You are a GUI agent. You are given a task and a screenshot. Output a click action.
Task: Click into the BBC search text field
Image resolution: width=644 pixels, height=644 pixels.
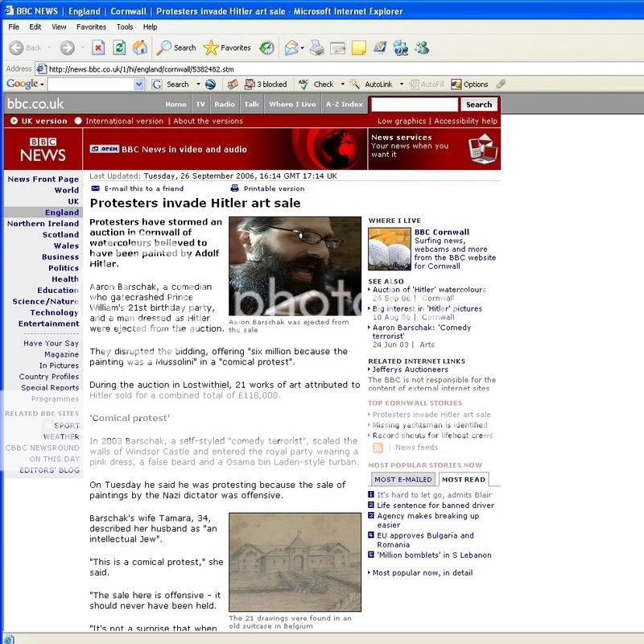click(414, 105)
